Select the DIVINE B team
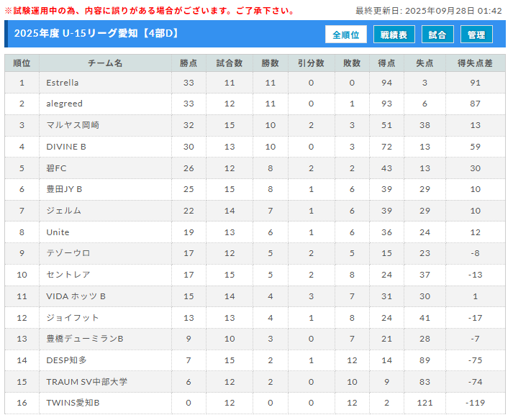The height and width of the screenshot is (420, 513). click(66, 147)
